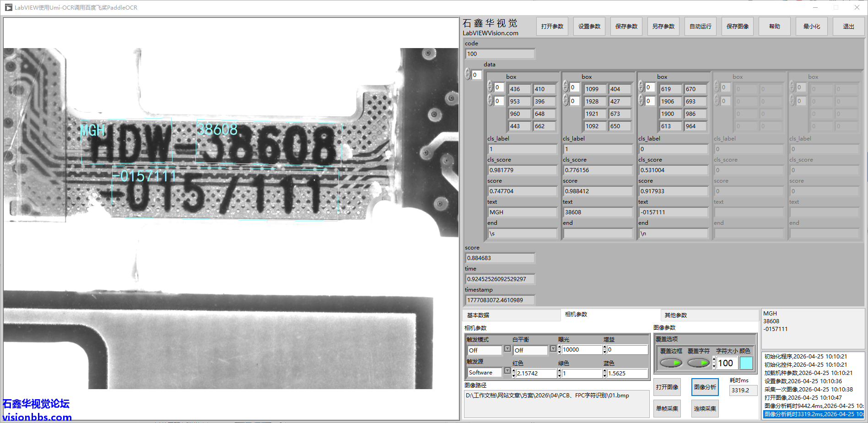868x423 pixels.
Task: Increase the 曝光 exposure value stepper
Action: [559, 347]
